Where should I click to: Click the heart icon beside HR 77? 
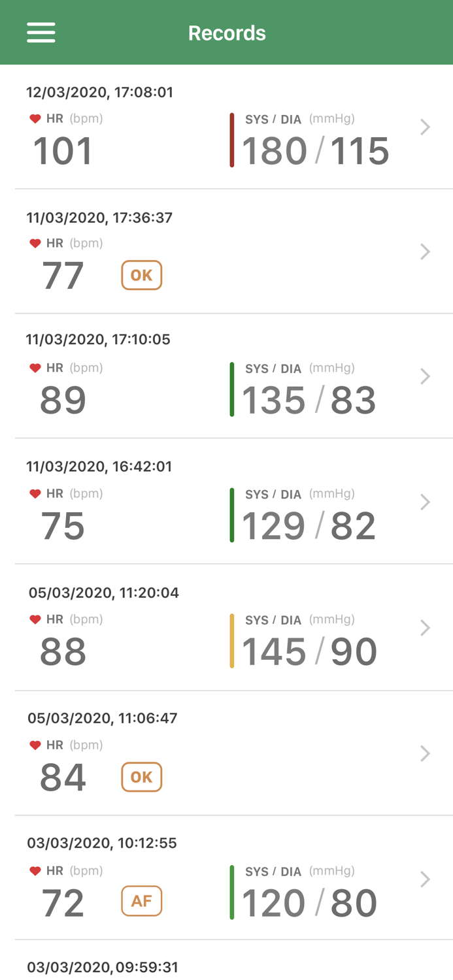tap(35, 242)
